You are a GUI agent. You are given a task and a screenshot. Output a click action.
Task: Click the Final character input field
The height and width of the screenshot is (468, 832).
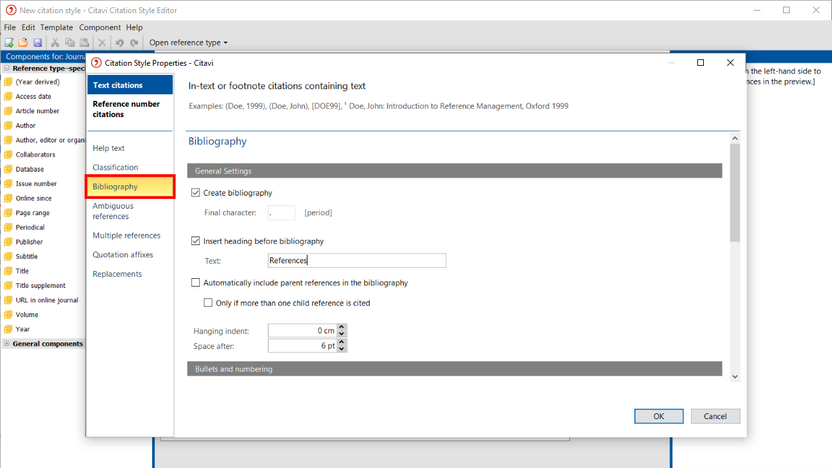pos(281,213)
